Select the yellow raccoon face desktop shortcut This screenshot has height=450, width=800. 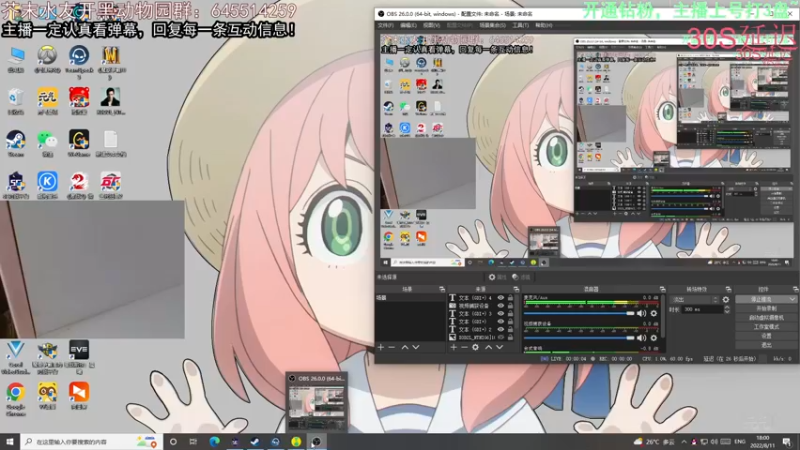coord(47,396)
